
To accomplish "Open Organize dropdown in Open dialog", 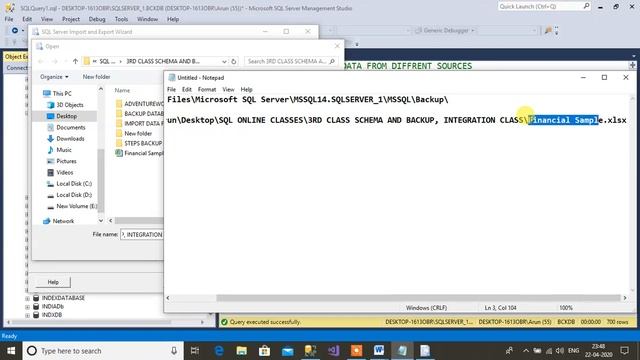I will tap(54, 77).
